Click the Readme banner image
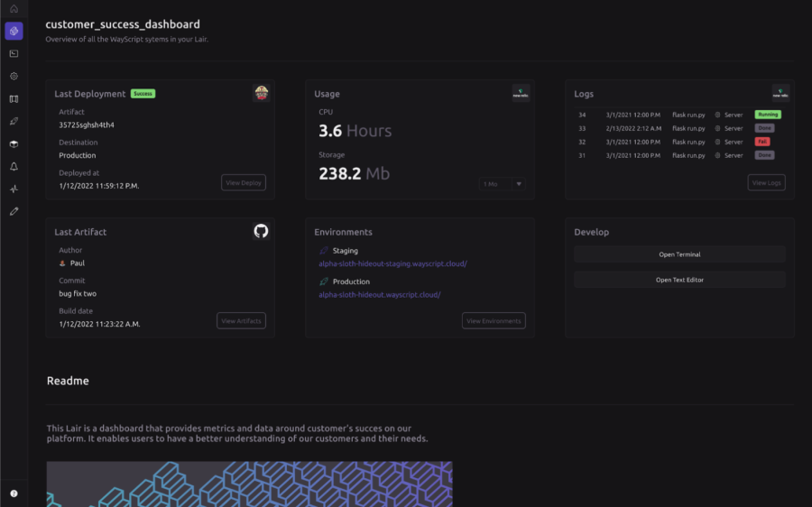The image size is (812, 507). (249, 484)
